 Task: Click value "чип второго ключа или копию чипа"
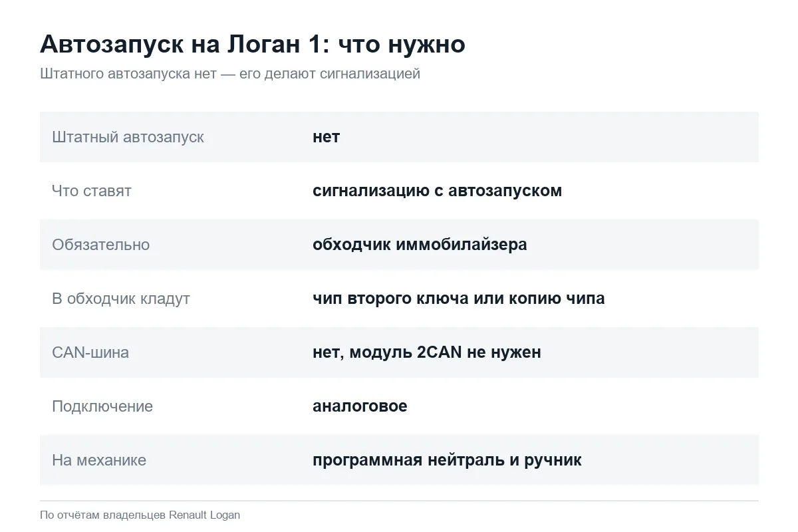pyautogui.click(x=459, y=299)
